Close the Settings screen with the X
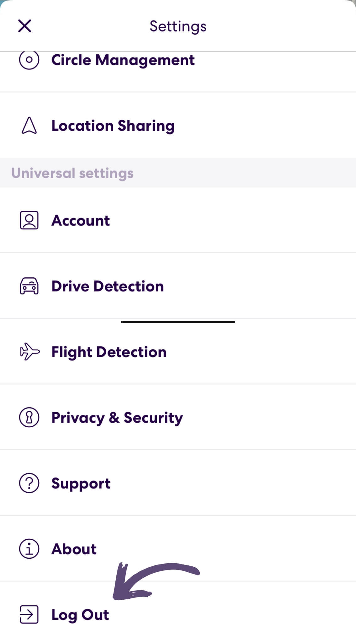This screenshot has height=644, width=356. coord(25,26)
